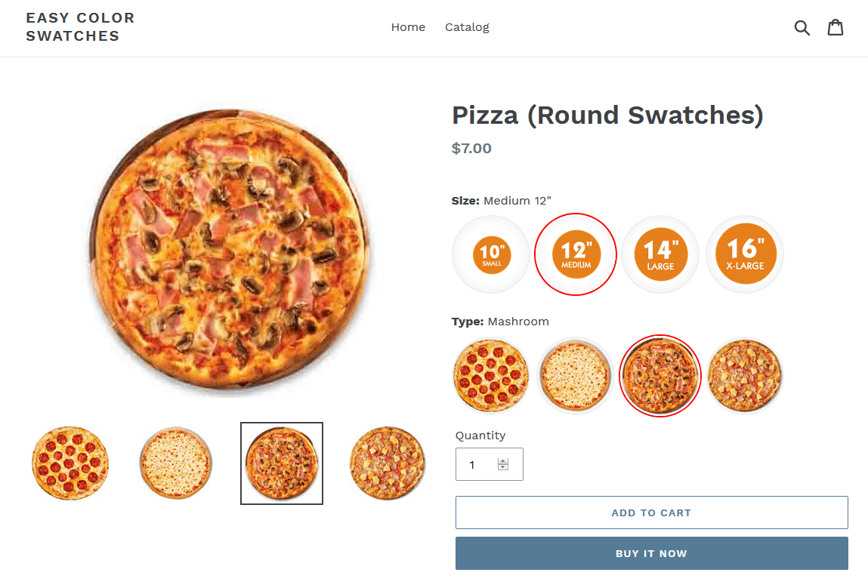868x588 pixels.
Task: Open the search magnifier icon
Action: pyautogui.click(x=802, y=28)
